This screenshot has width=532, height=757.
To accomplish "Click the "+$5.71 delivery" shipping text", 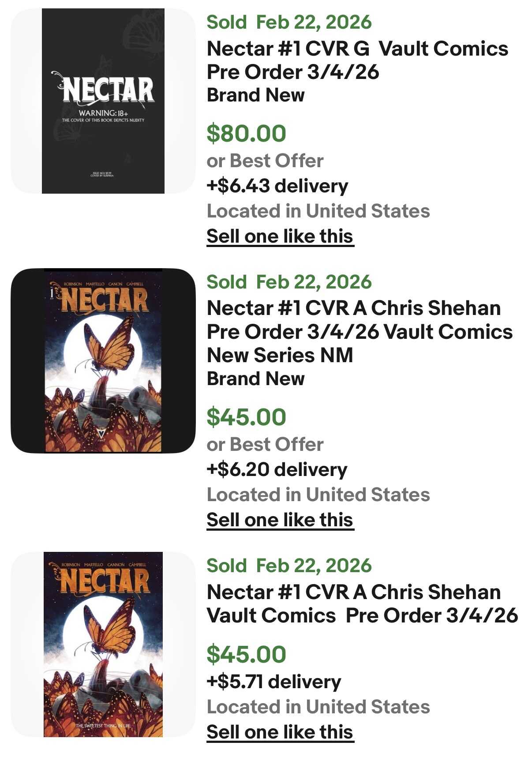I will click(x=273, y=682).
